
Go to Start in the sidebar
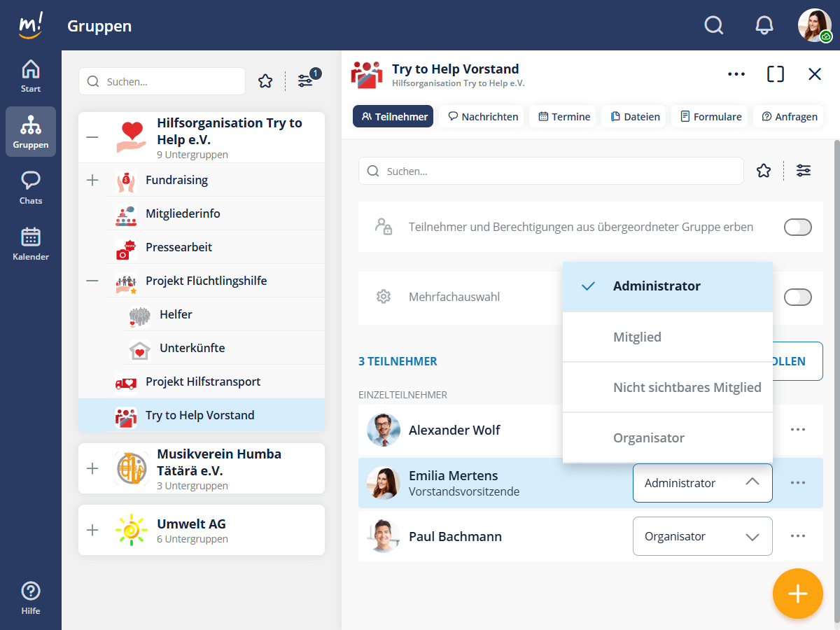(31, 76)
